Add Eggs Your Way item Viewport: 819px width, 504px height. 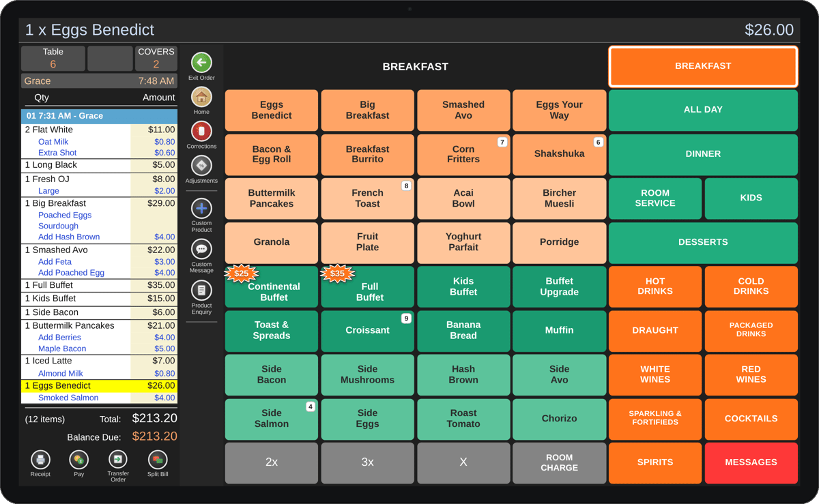559,110
